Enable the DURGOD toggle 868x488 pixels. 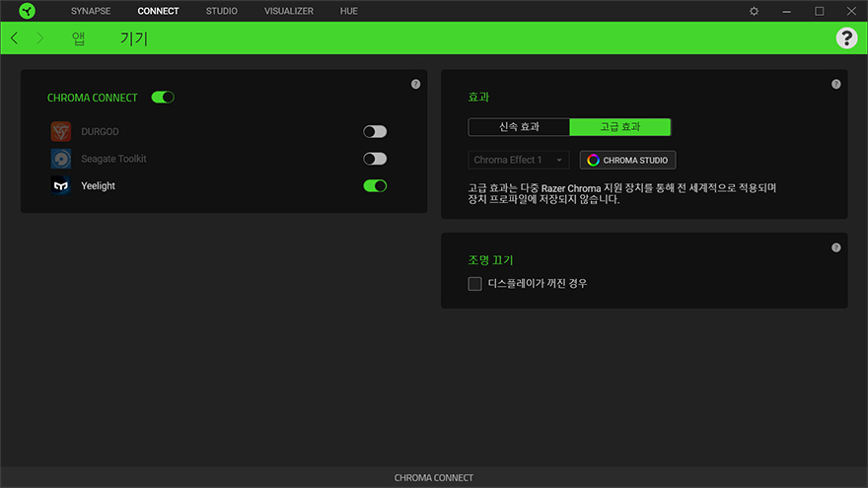pos(375,132)
